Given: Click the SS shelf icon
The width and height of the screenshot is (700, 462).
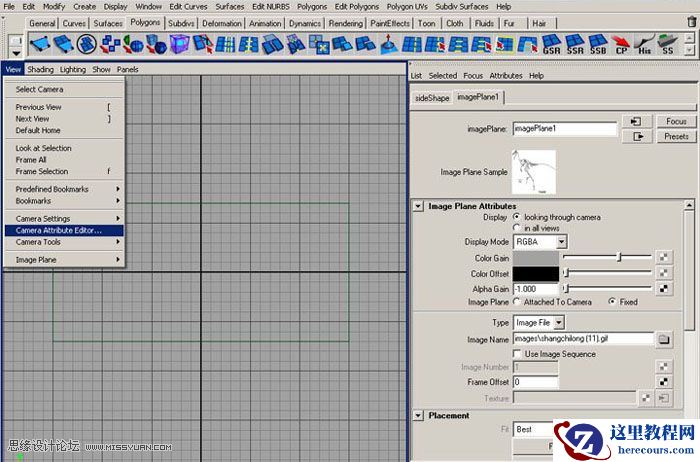Looking at the screenshot, I should 667,44.
